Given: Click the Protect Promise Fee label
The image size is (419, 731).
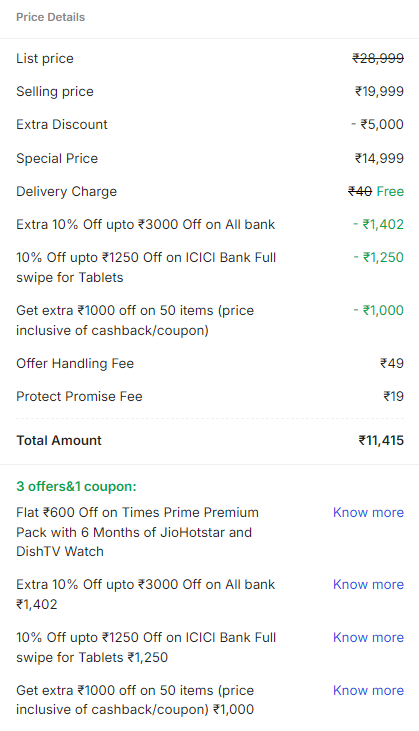Looking at the screenshot, I should pyautogui.click(x=79, y=397).
